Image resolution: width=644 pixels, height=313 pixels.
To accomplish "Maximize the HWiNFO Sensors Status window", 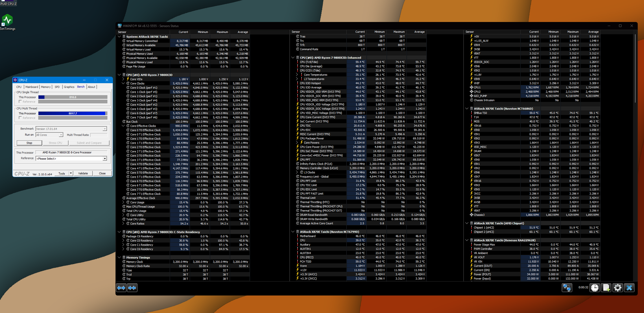I will click(x=620, y=26).
